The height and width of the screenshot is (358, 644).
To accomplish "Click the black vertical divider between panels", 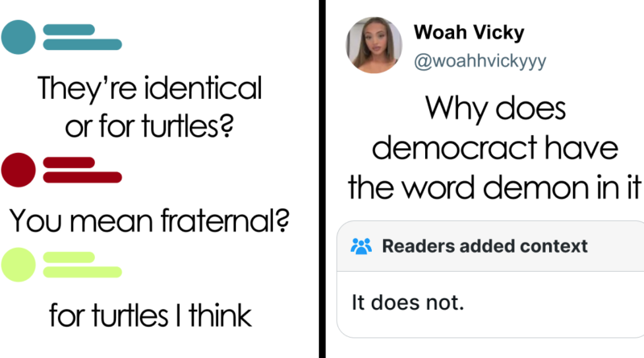I will (323, 179).
